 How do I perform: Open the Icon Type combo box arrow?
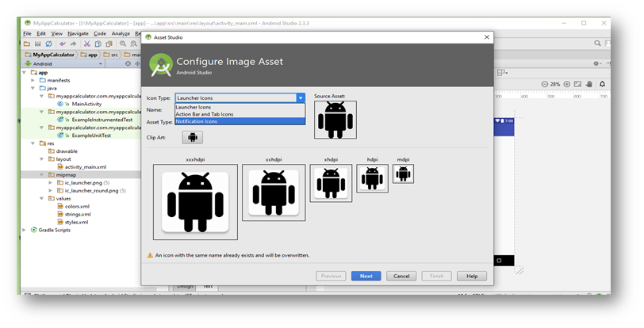point(301,98)
